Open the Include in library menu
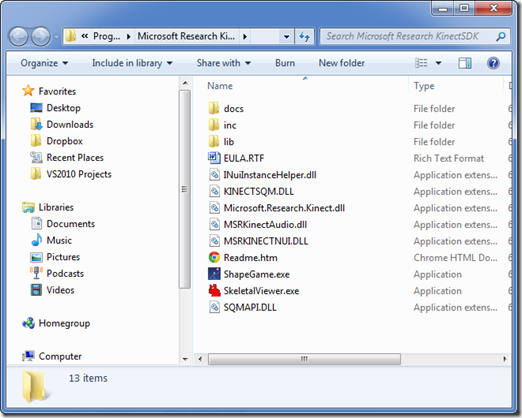Viewport: 522px width, 418px height. pyautogui.click(x=132, y=63)
